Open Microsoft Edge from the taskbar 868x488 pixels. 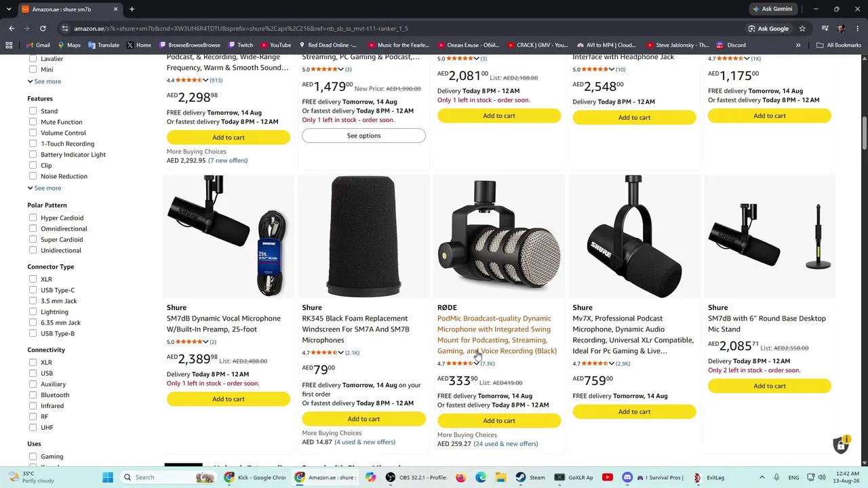(481, 477)
